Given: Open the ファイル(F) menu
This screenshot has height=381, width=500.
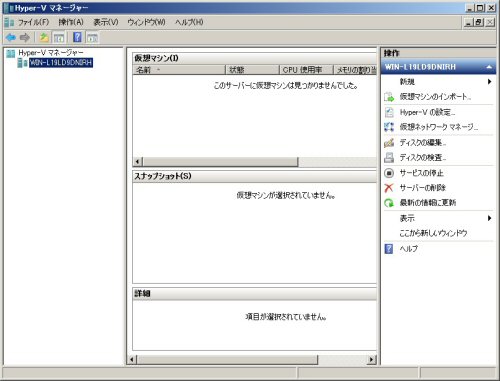Looking at the screenshot, I should tap(33, 22).
